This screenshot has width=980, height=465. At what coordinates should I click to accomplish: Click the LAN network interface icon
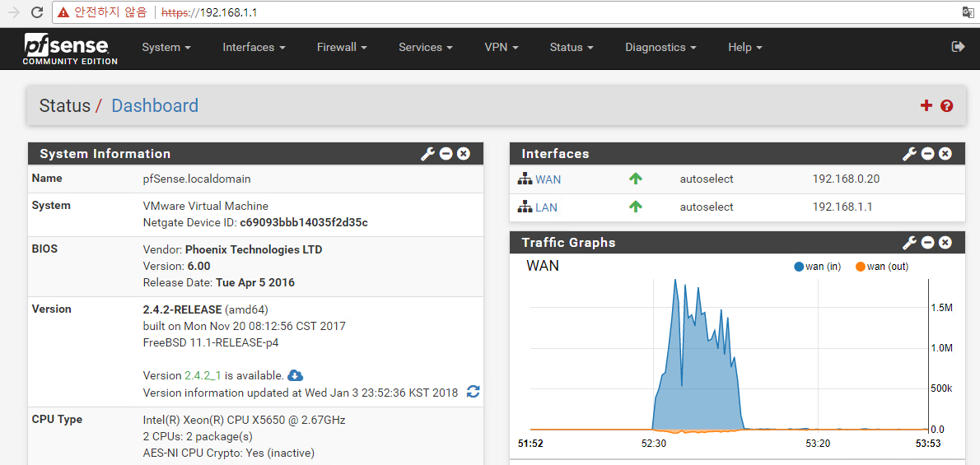(x=525, y=207)
